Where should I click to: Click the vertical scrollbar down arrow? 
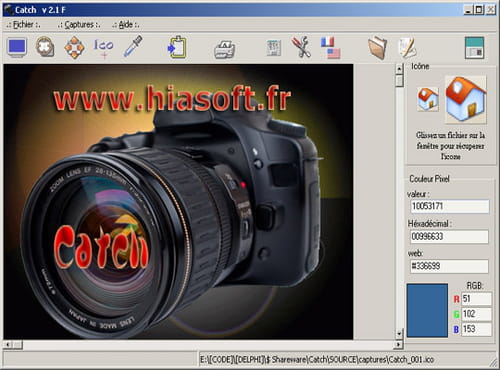click(399, 333)
